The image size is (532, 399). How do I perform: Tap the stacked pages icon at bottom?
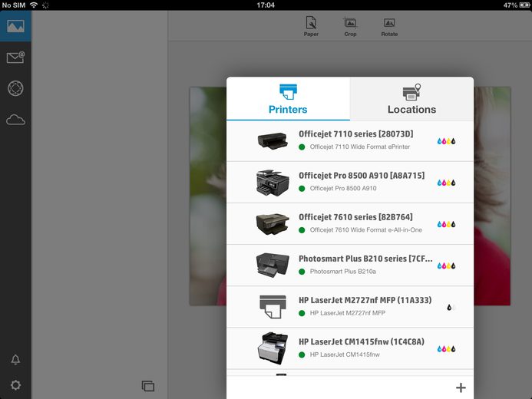coord(148,386)
